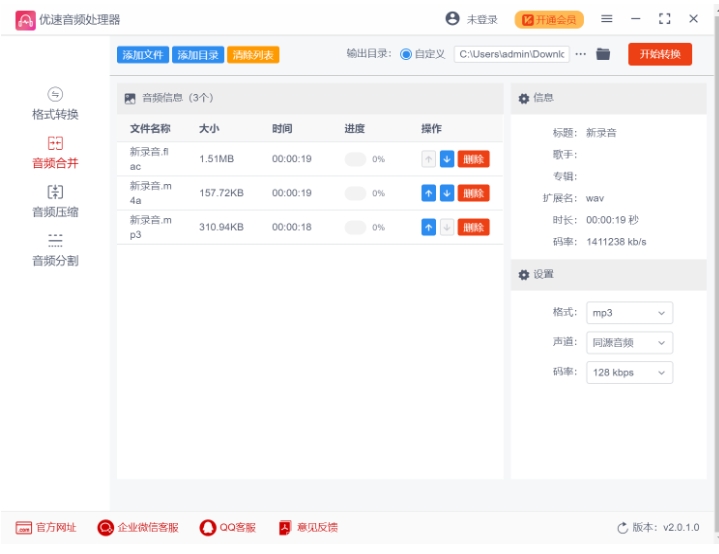Image resolution: width=719 pixels, height=554 pixels.
Task: Click the progress bar of 新录音.flac
Action: 355,159
